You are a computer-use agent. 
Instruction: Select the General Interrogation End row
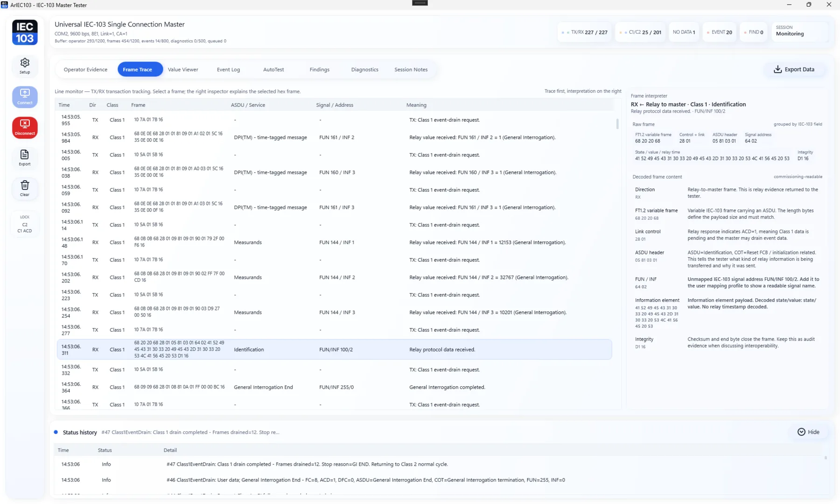[x=334, y=387]
